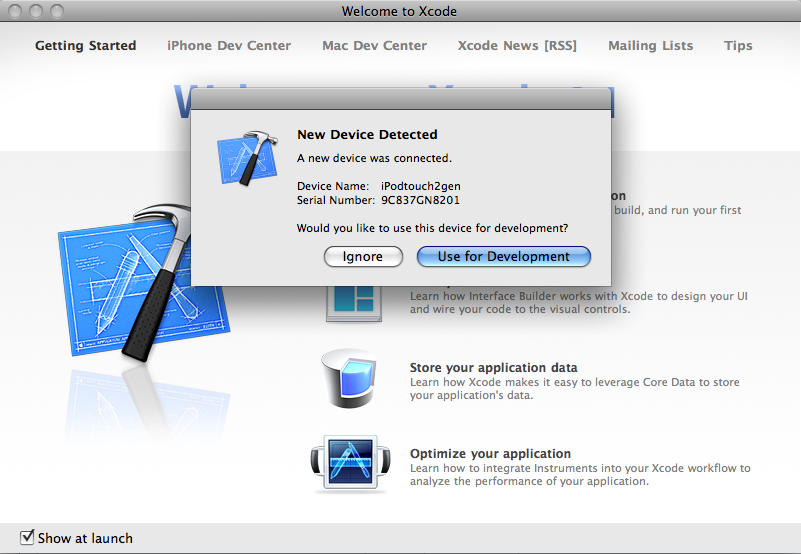Select the device name iPodtouch2gen text

(421, 186)
